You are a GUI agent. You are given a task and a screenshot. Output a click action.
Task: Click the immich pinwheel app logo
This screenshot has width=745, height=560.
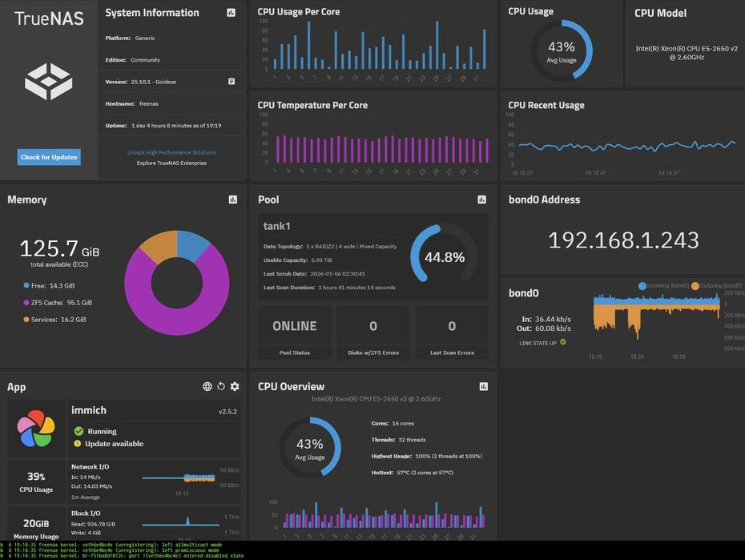click(x=35, y=429)
